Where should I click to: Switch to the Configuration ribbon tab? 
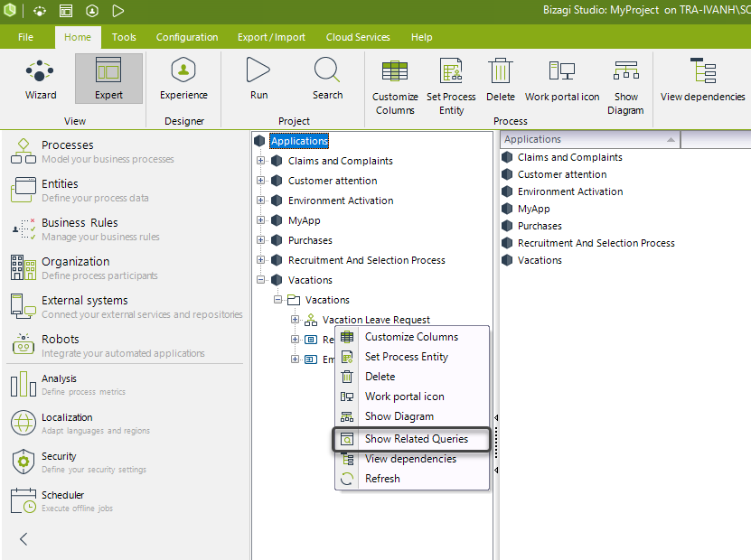pos(187,37)
